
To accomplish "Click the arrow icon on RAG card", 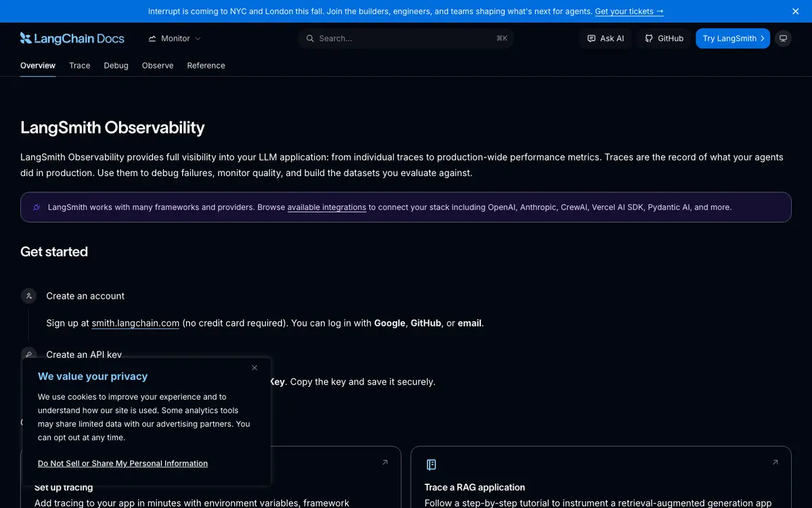I will click(x=775, y=463).
